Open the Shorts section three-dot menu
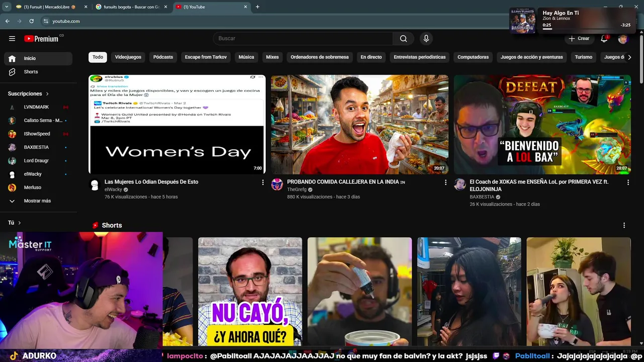Image resolution: width=644 pixels, height=362 pixels. pyautogui.click(x=624, y=225)
